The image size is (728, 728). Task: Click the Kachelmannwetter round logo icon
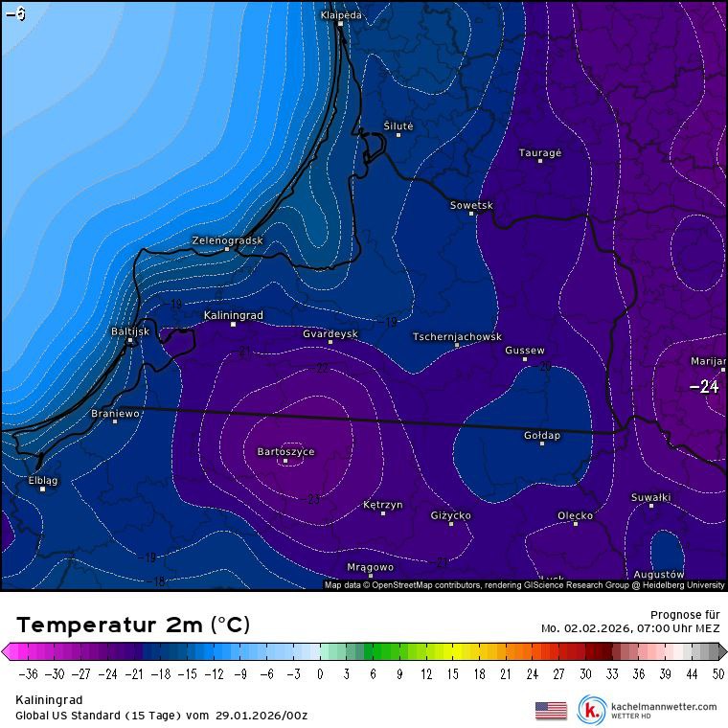click(x=592, y=710)
